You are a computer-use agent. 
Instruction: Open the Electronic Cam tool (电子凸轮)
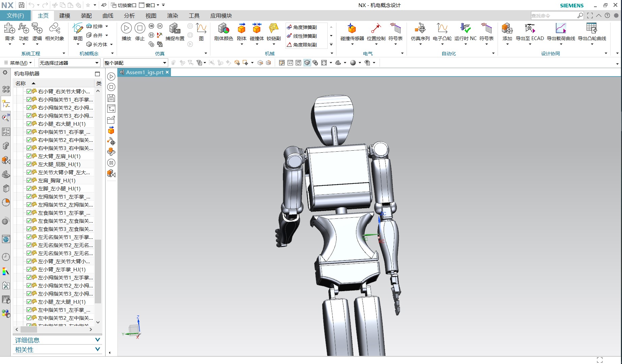point(442,32)
